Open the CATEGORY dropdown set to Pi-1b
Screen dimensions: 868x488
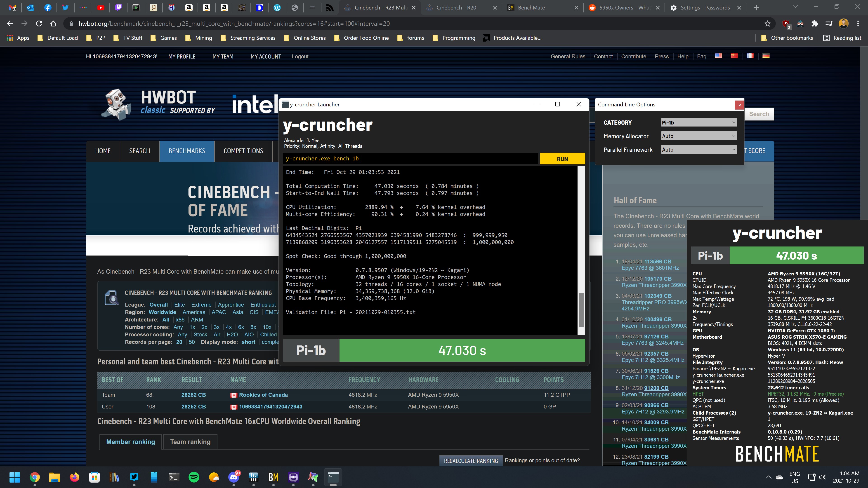pos(699,123)
